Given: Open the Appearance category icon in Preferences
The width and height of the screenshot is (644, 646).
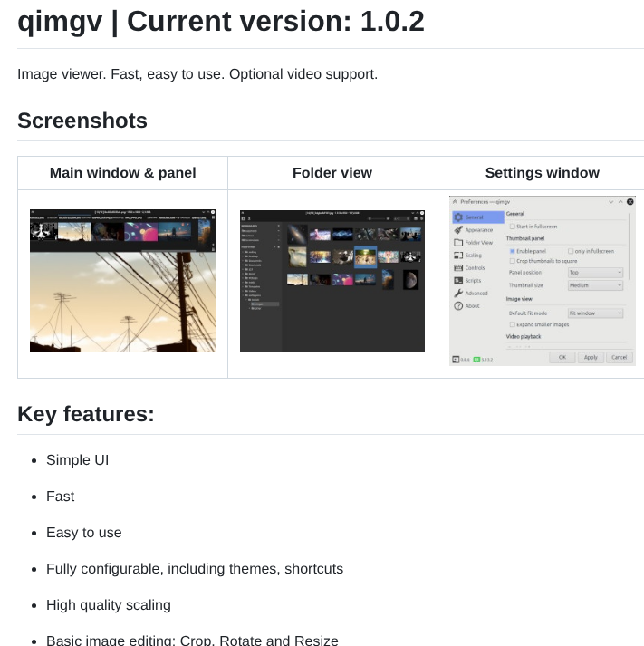Looking at the screenshot, I should point(458,230).
